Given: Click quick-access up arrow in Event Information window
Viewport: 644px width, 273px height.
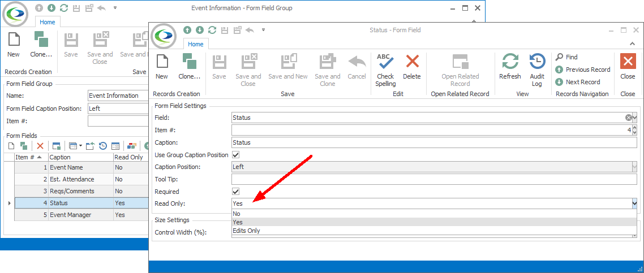Looking at the screenshot, I should 39,8.
